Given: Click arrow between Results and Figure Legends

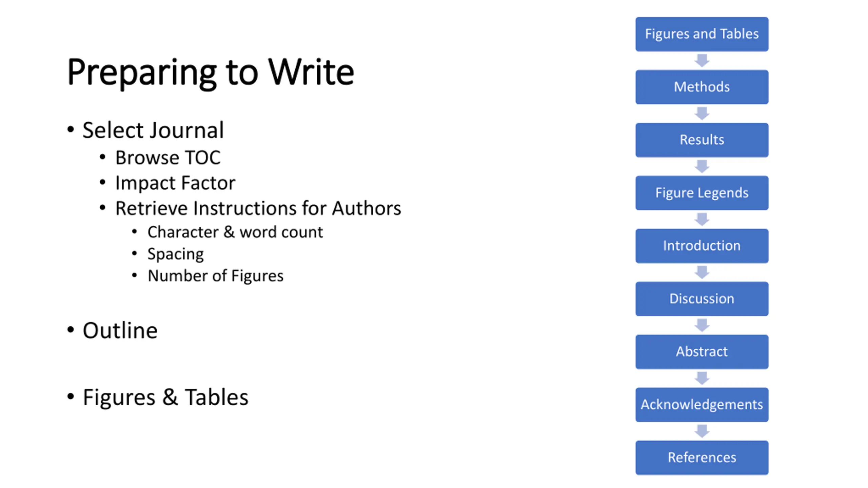Looking at the screenshot, I should (x=702, y=166).
